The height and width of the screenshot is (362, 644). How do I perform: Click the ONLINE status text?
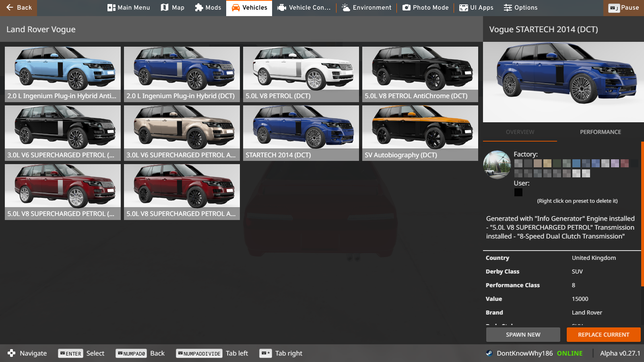pyautogui.click(x=570, y=353)
